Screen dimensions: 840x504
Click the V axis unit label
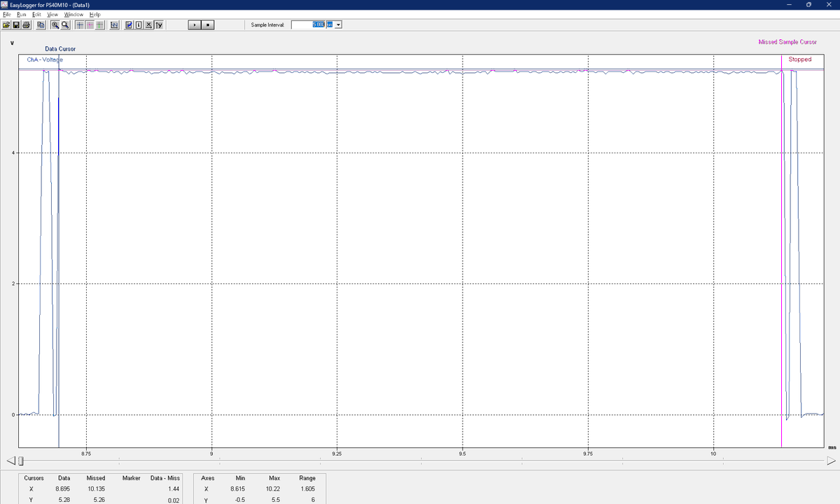pos(13,44)
